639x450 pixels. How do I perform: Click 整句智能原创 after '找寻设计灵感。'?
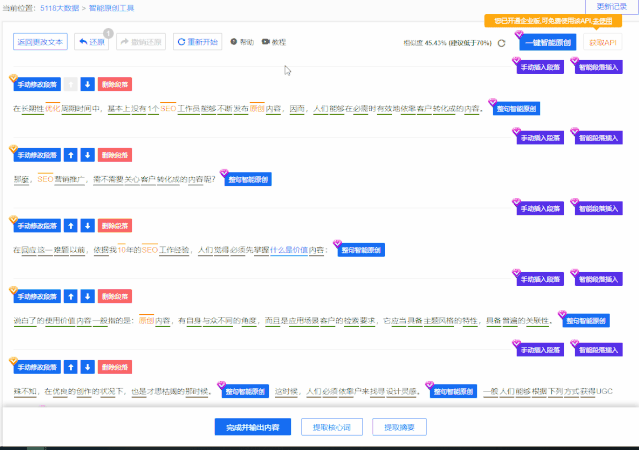[x=454, y=391]
